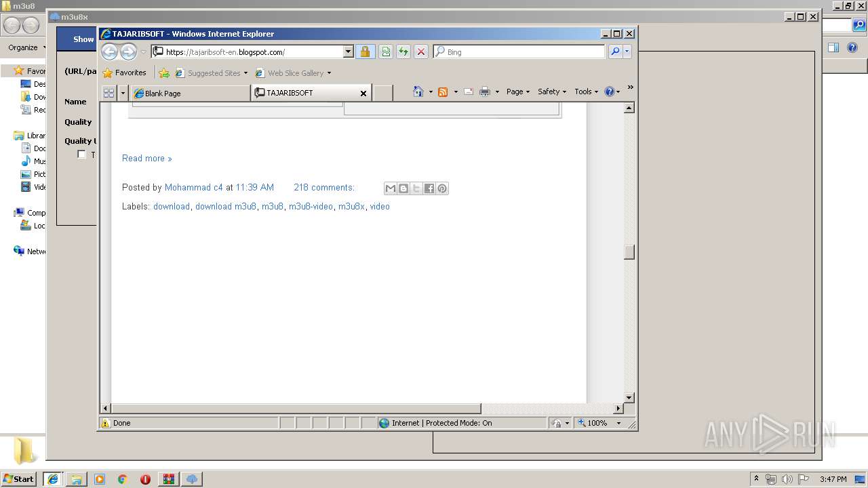The image size is (868, 488).
Task: Launch Internet Explorer from taskbar
Action: coord(53,479)
